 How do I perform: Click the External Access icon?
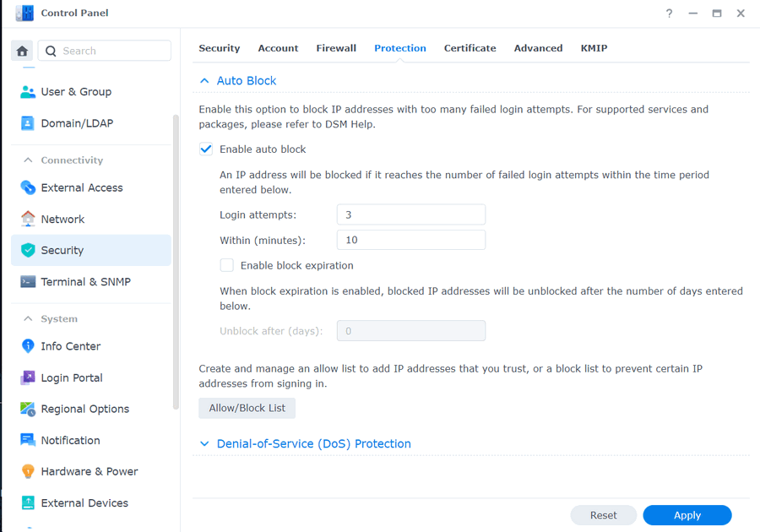click(x=28, y=187)
